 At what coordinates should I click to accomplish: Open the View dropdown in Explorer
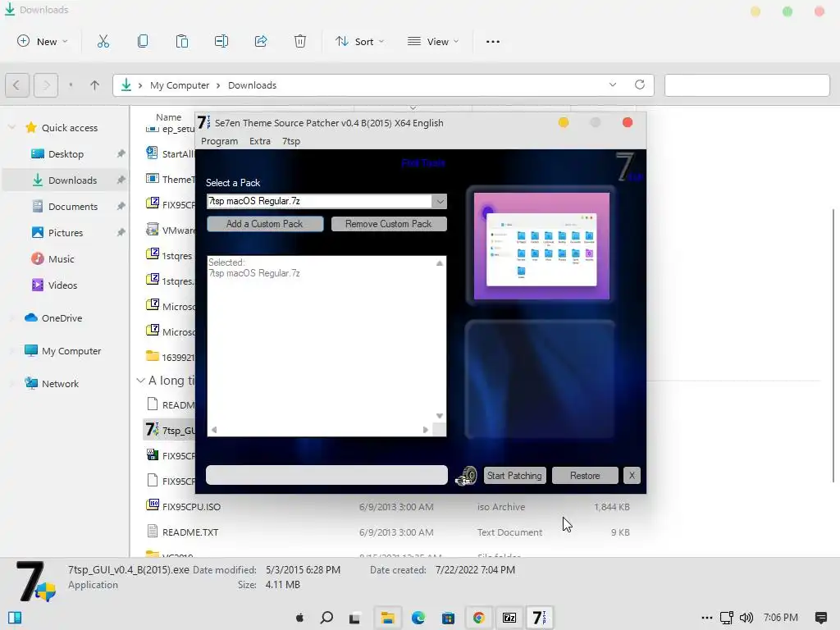433,41
